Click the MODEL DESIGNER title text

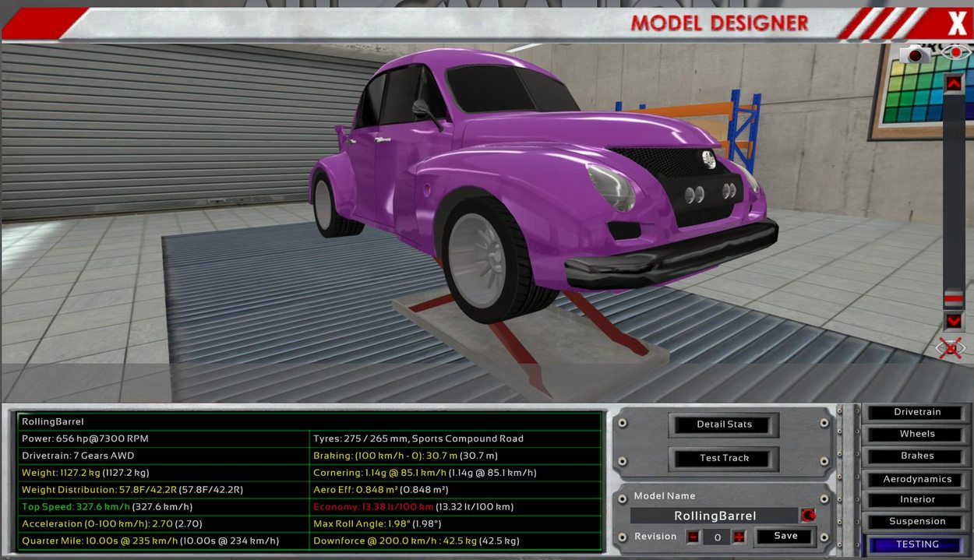(x=719, y=23)
